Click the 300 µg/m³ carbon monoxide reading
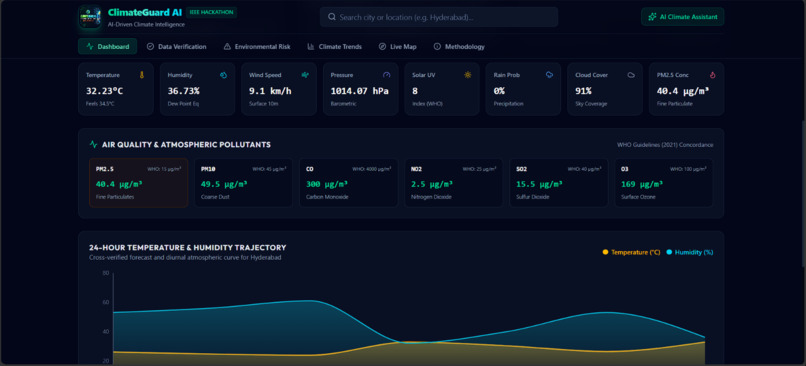Viewport: 806px width, 366px height. click(326, 184)
